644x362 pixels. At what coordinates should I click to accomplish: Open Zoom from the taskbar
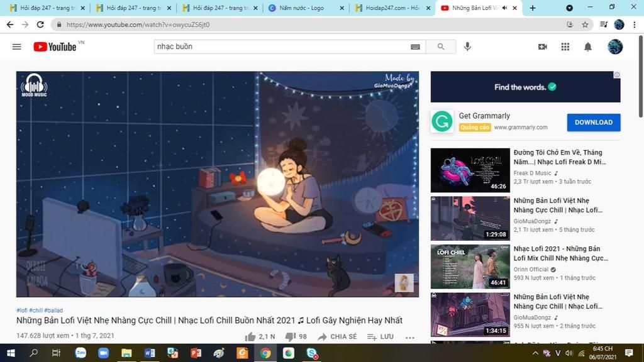point(104,353)
